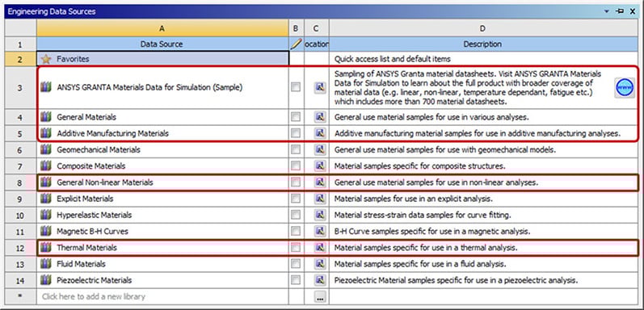Select General Materials data source name
This screenshot has height=310, width=644.
pyautogui.click(x=86, y=117)
